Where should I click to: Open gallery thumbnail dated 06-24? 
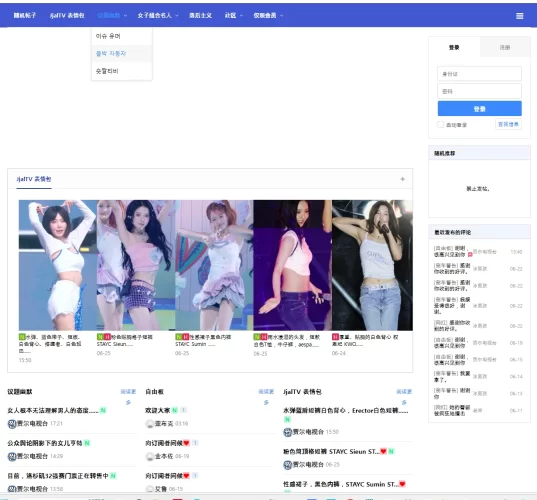click(372, 265)
